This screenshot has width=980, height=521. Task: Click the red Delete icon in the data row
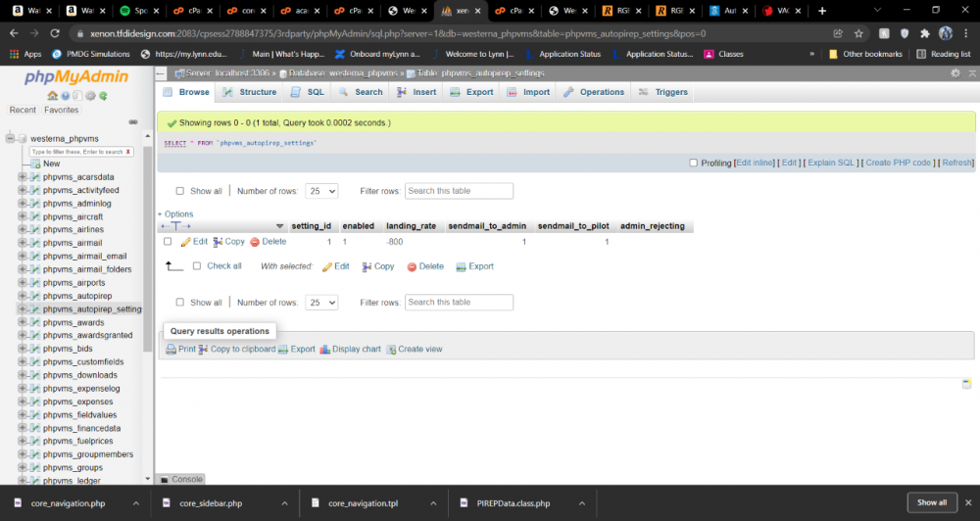pyautogui.click(x=255, y=242)
